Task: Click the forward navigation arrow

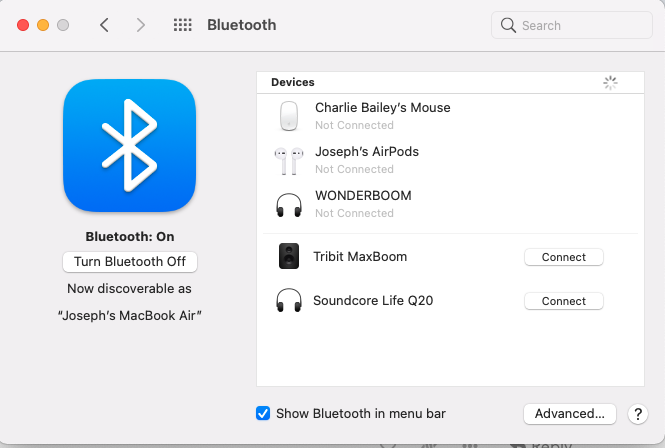Action: (140, 25)
